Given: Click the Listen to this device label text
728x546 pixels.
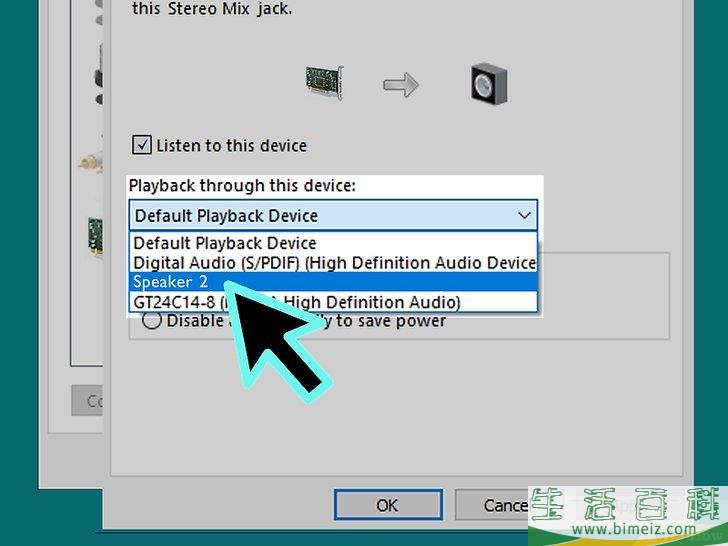Looking at the screenshot, I should click(231, 145).
